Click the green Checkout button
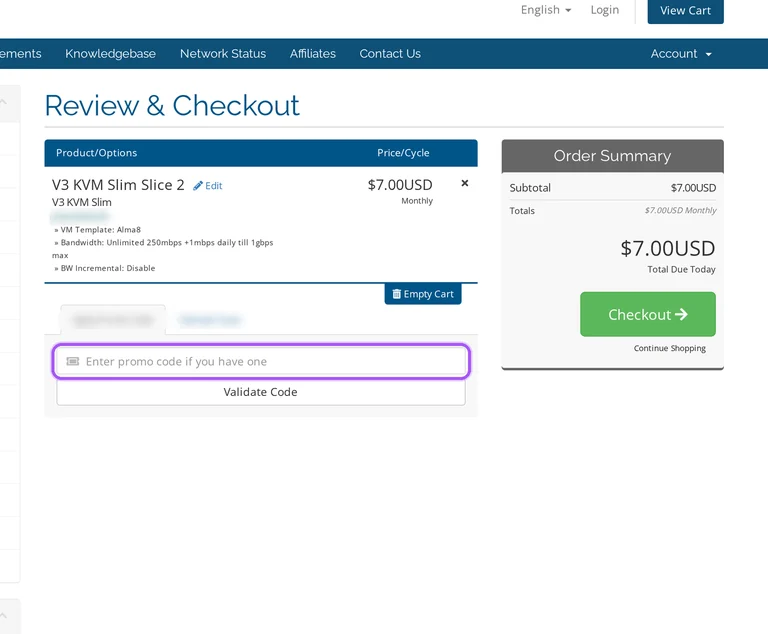Image resolution: width=768 pixels, height=634 pixels. click(x=648, y=314)
